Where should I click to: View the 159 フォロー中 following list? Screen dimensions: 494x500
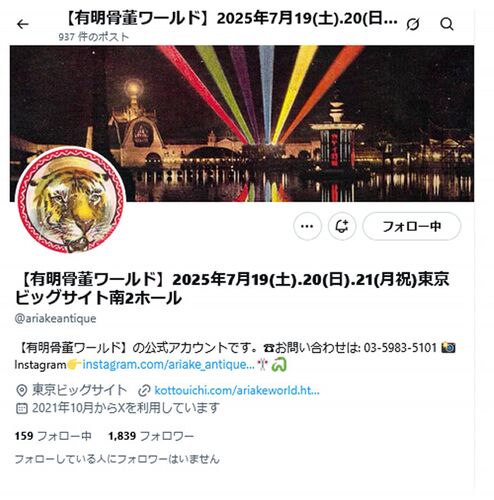pos(53,436)
